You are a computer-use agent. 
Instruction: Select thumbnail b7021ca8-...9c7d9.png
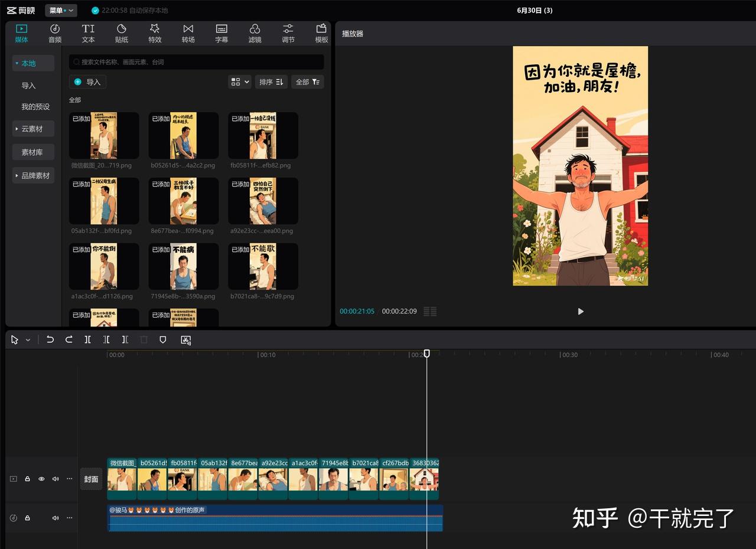click(263, 266)
